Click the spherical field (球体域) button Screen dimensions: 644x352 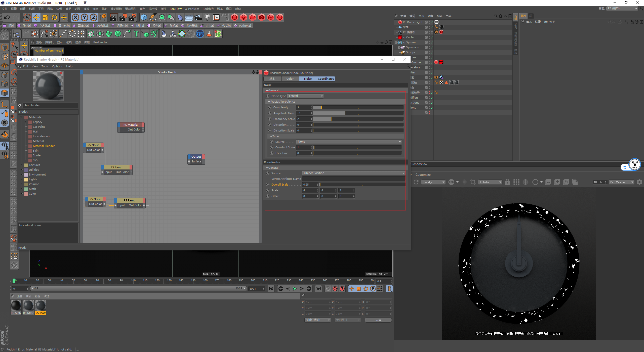coord(24,26)
